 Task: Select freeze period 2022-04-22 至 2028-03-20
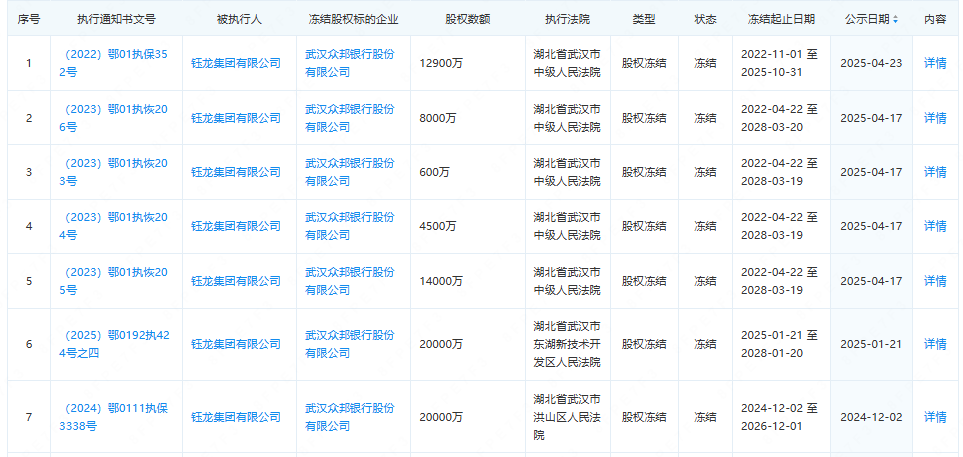click(x=779, y=118)
